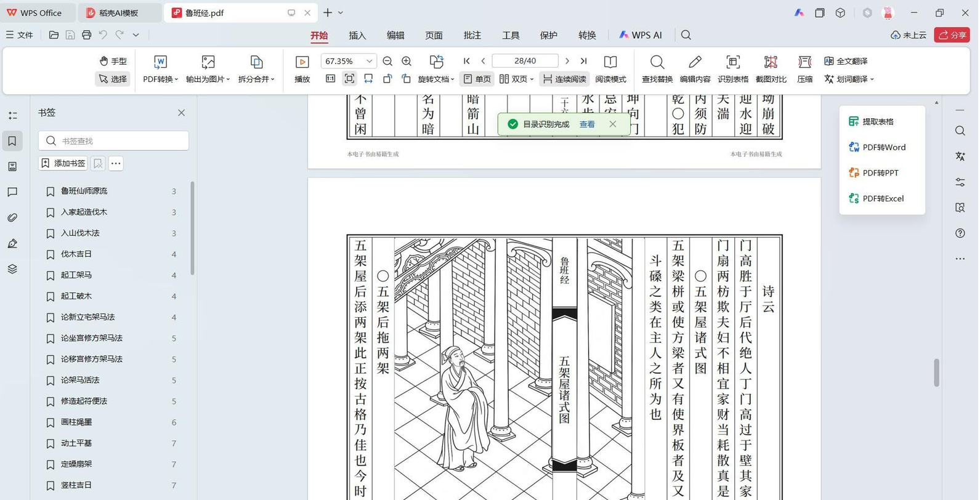Screen dimensions: 980x500
Task: Click PDF转PPT in the side panel
Action: pyautogui.click(x=873, y=173)
